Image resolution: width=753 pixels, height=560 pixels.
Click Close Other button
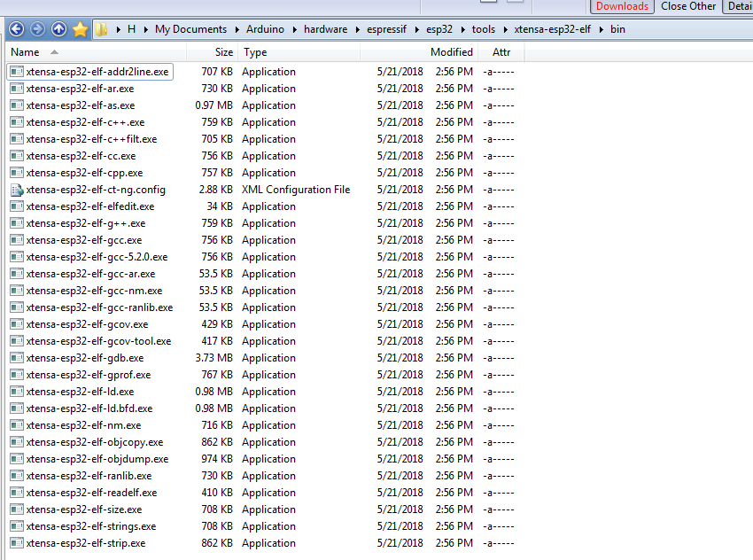point(688,6)
